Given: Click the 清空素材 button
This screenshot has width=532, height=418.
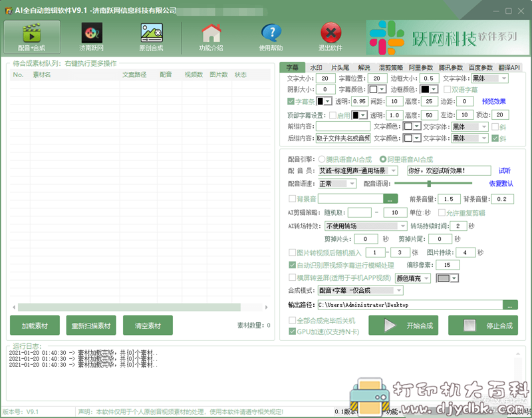Looking at the screenshot, I should tap(148, 325).
